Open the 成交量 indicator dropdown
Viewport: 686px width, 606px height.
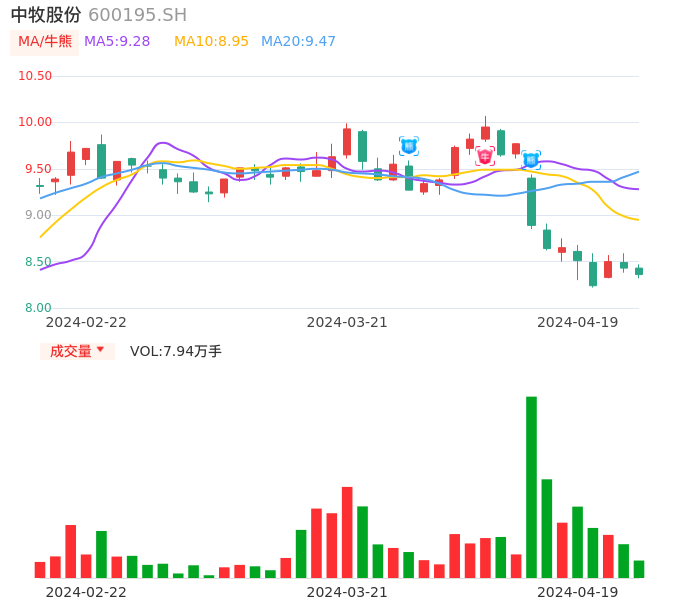point(78,351)
